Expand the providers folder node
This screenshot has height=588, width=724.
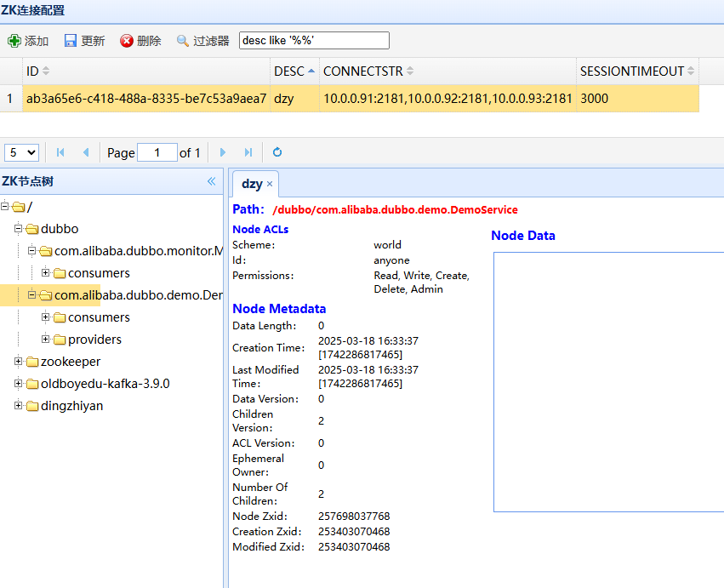coord(46,340)
